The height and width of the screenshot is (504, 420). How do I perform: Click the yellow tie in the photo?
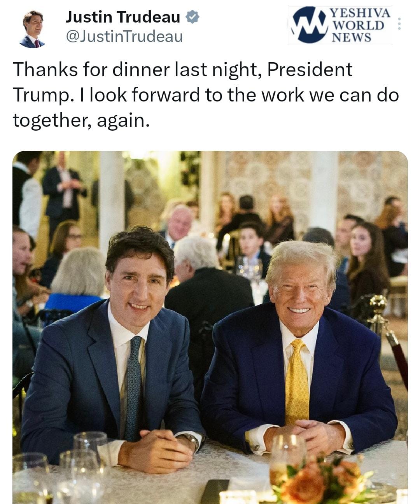point(297,382)
